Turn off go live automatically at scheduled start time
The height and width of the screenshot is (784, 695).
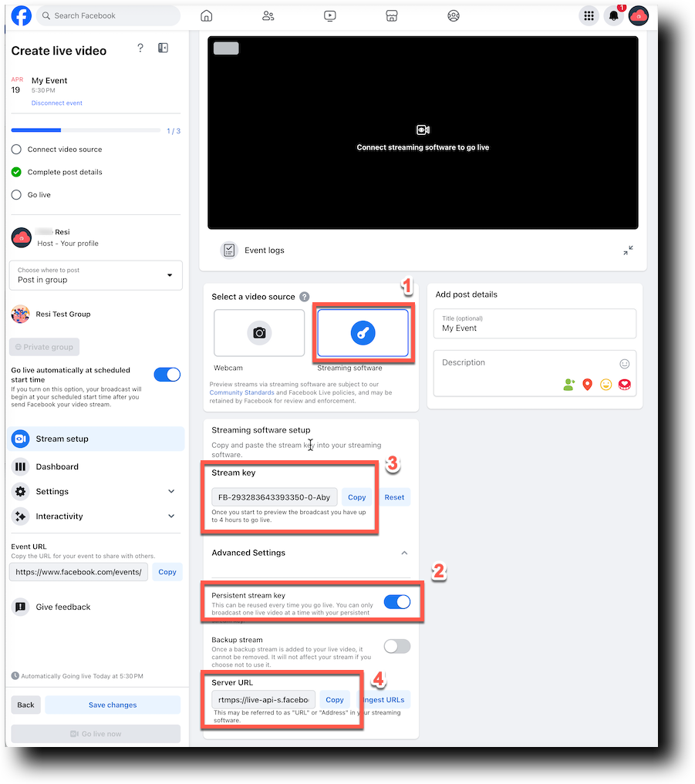[x=167, y=375]
